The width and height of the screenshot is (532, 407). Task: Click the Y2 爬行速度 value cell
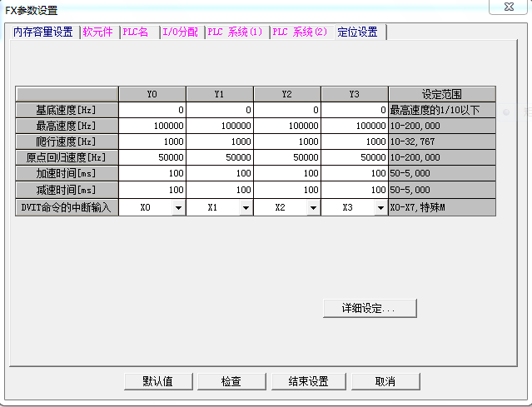287,141
